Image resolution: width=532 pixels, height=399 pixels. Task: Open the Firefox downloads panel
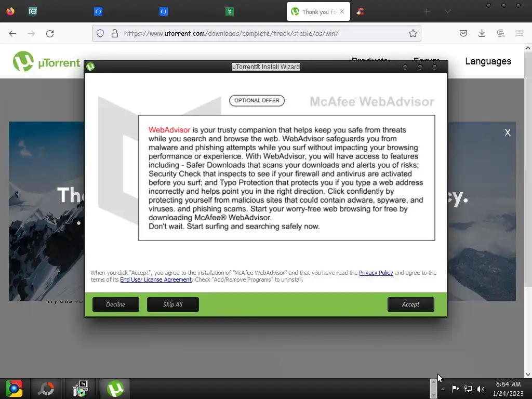(x=482, y=33)
